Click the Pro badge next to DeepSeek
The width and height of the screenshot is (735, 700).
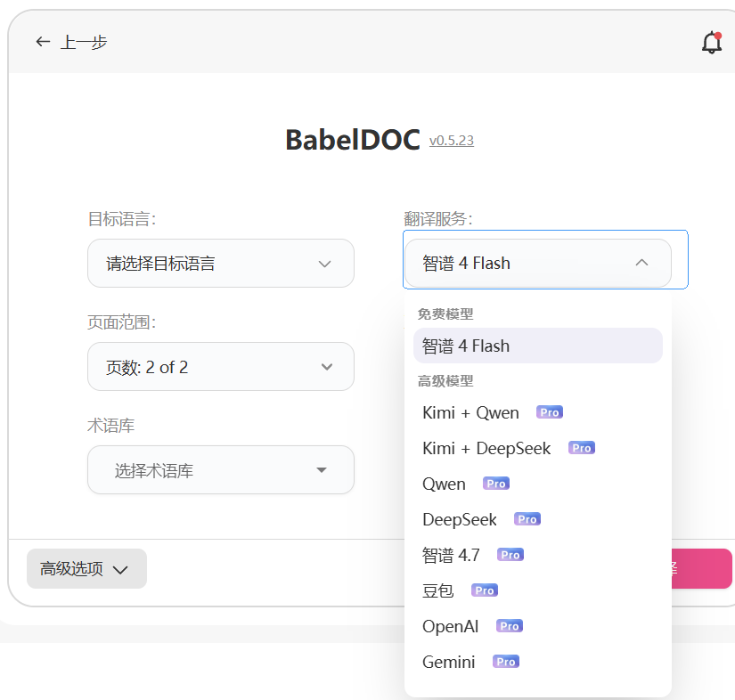[527, 519]
